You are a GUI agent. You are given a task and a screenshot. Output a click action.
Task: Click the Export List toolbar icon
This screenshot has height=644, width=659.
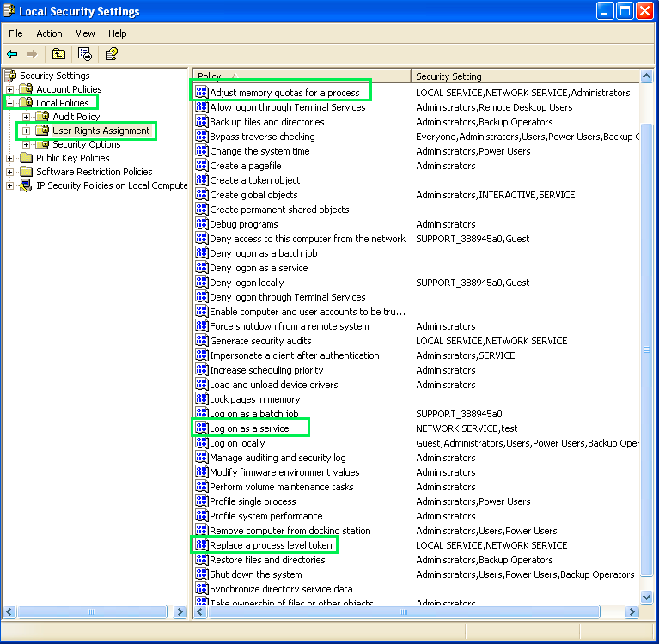tap(85, 54)
